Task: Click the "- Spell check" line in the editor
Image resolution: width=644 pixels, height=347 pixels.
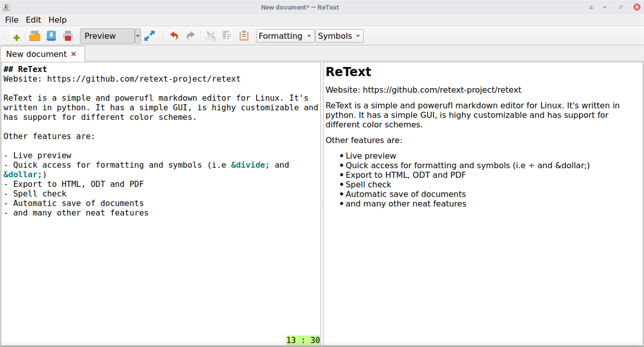Action: (x=35, y=194)
